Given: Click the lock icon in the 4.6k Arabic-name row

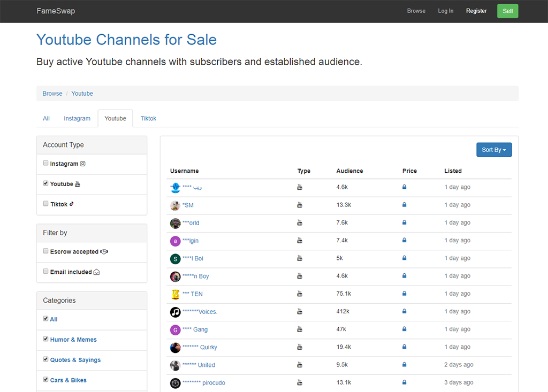Looking at the screenshot, I should tap(404, 187).
